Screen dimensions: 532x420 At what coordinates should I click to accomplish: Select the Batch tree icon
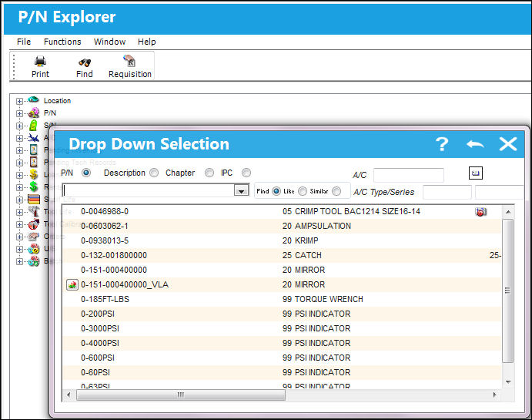33,261
